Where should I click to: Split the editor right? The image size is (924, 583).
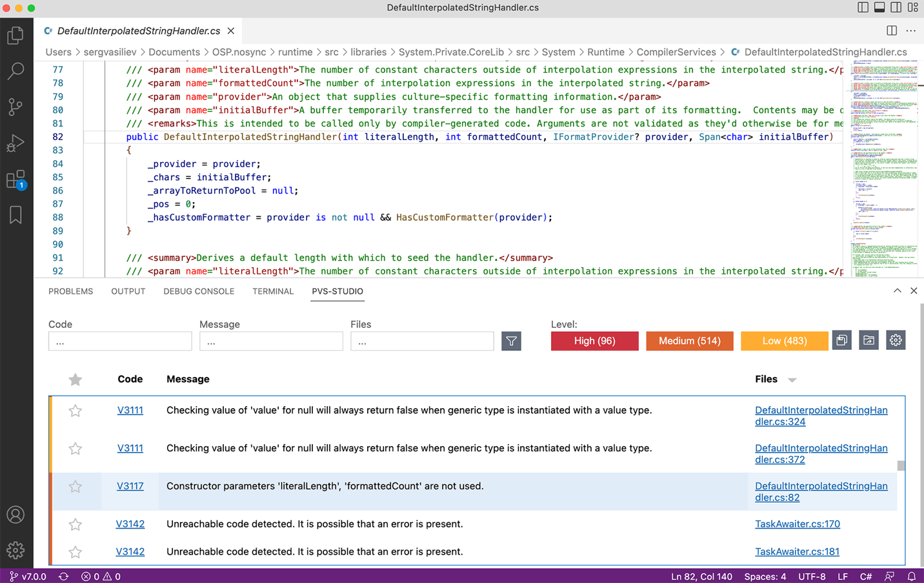[x=892, y=31]
